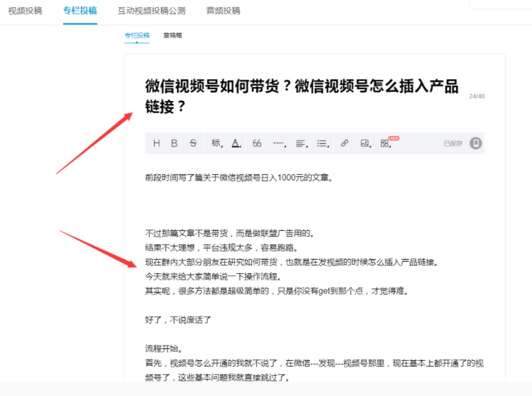
Task: Switch to 音频投稿 tab
Action: (223, 11)
